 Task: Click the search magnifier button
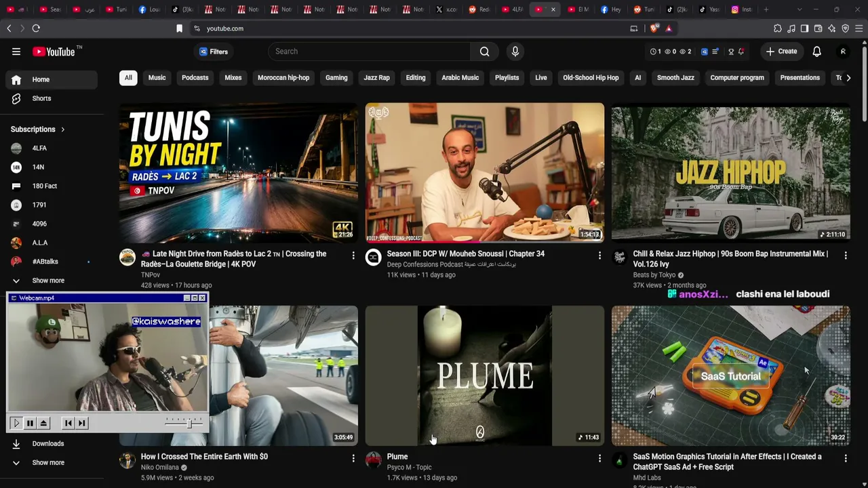point(484,52)
